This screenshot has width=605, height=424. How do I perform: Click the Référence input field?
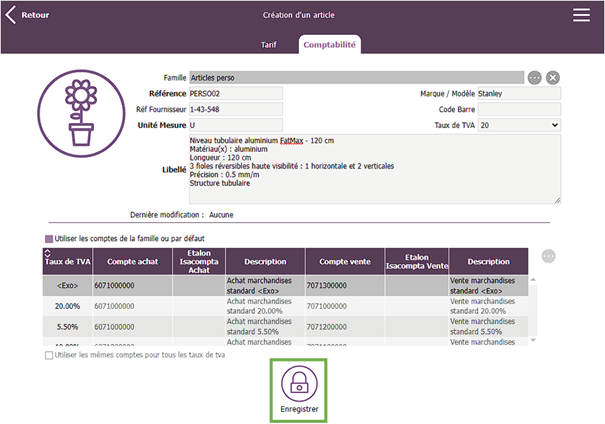pyautogui.click(x=236, y=94)
